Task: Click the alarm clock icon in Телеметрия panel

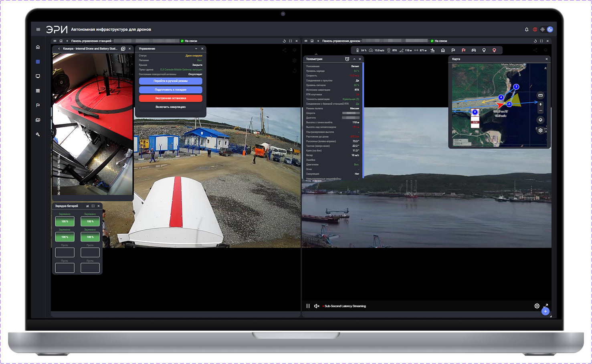Action: coord(347,59)
